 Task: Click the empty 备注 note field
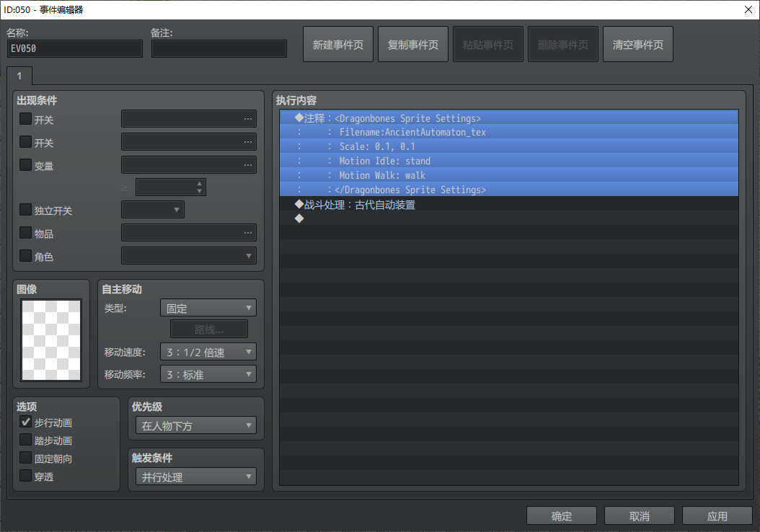click(x=219, y=48)
